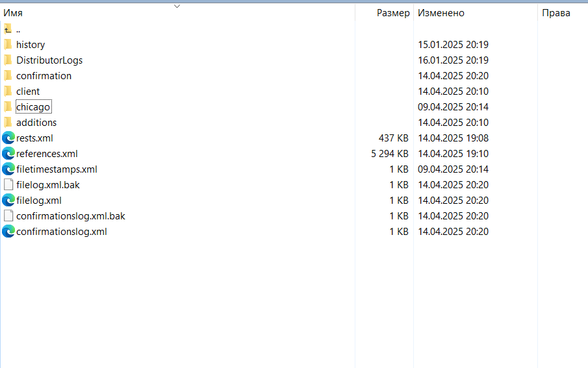Click the 5 294 KB size value
The height and width of the screenshot is (368, 588).
pos(390,154)
